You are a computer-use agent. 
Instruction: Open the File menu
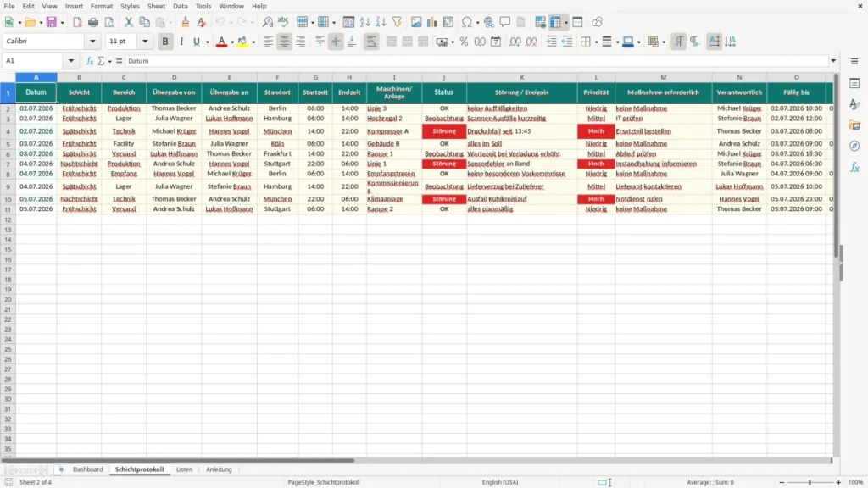[x=9, y=6]
